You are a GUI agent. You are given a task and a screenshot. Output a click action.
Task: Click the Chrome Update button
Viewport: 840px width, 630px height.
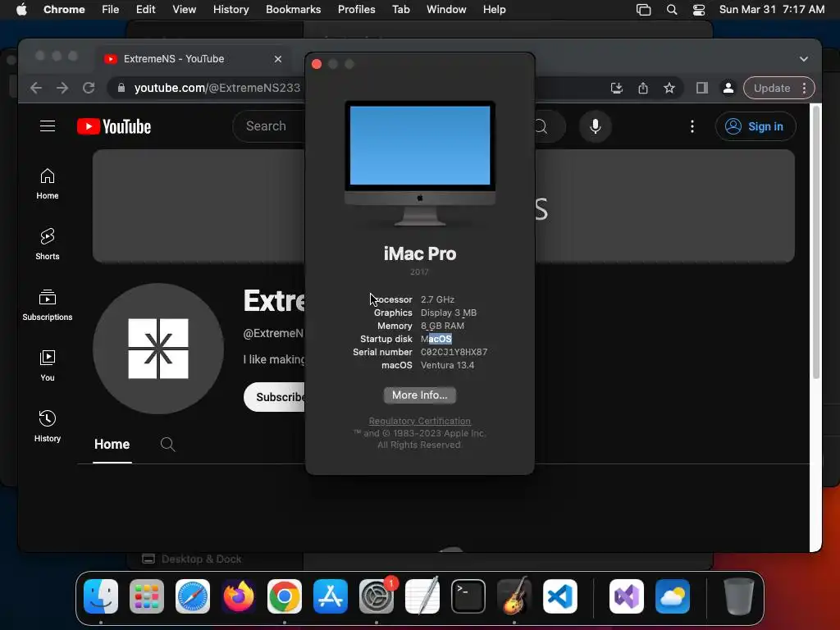(771, 88)
